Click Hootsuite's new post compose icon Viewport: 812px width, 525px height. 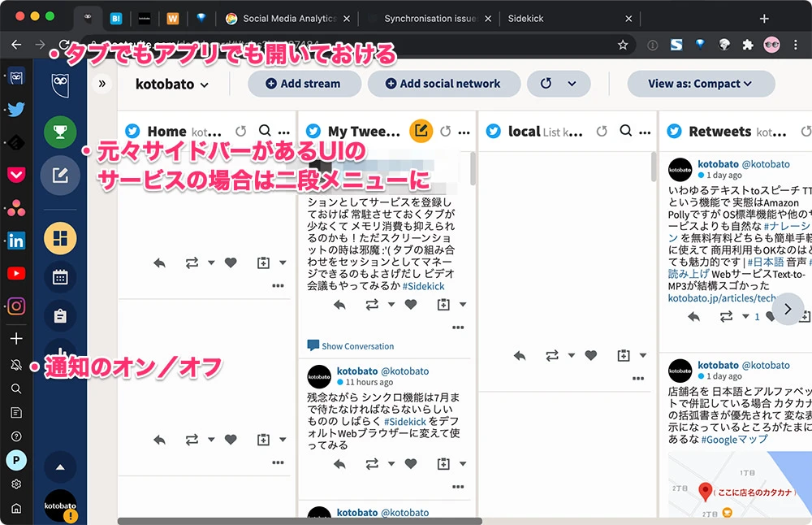coord(60,173)
